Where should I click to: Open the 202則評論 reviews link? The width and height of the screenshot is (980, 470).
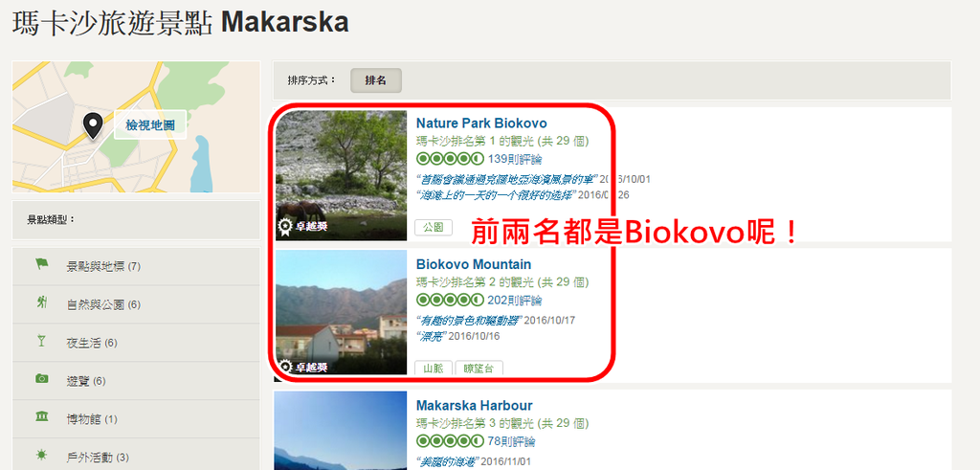click(515, 300)
